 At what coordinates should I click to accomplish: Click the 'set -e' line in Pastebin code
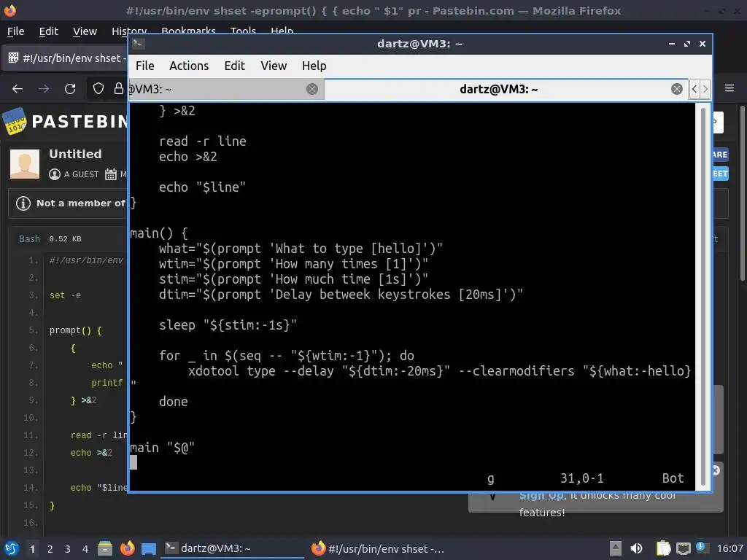pos(65,295)
